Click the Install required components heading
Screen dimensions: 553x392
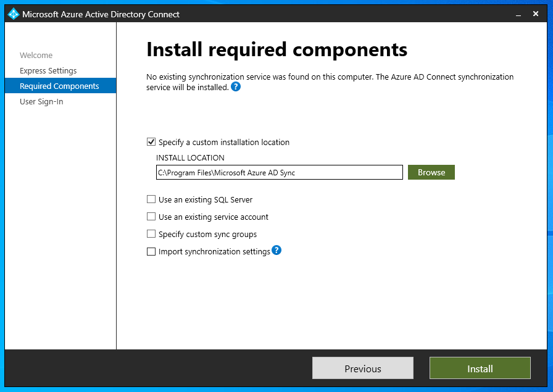click(x=277, y=49)
